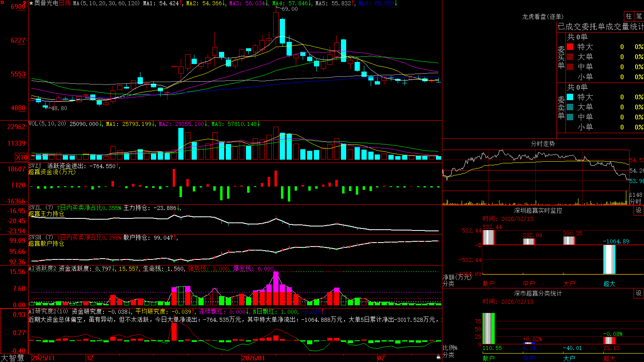This screenshot has height=362, width=644.
Task: Click the 超大 bar showing -1064.89
Action: (x=609, y=259)
